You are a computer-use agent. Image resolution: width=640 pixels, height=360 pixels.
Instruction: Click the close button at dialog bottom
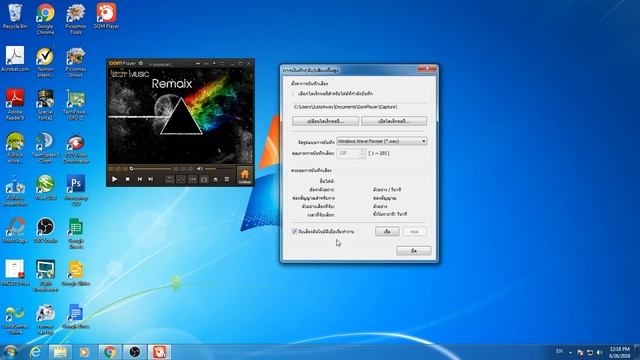tap(413, 251)
